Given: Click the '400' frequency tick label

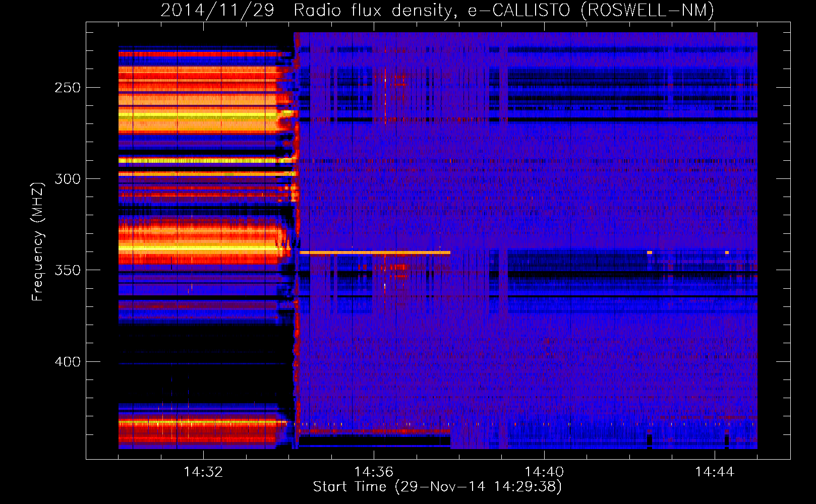Looking at the screenshot, I should (x=68, y=361).
